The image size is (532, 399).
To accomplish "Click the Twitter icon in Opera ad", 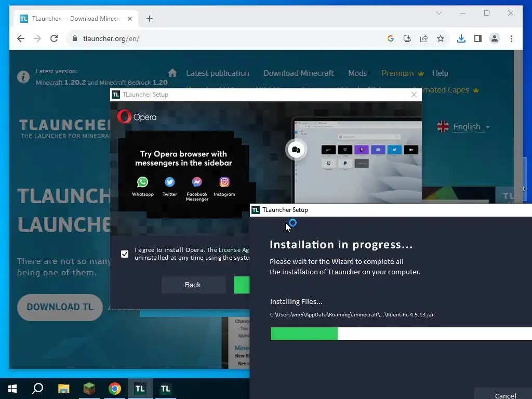I will [x=170, y=182].
